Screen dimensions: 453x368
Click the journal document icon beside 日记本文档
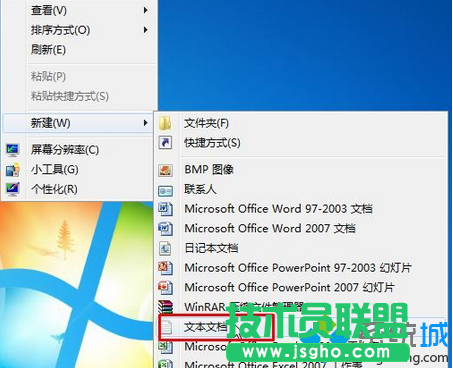[x=165, y=248]
